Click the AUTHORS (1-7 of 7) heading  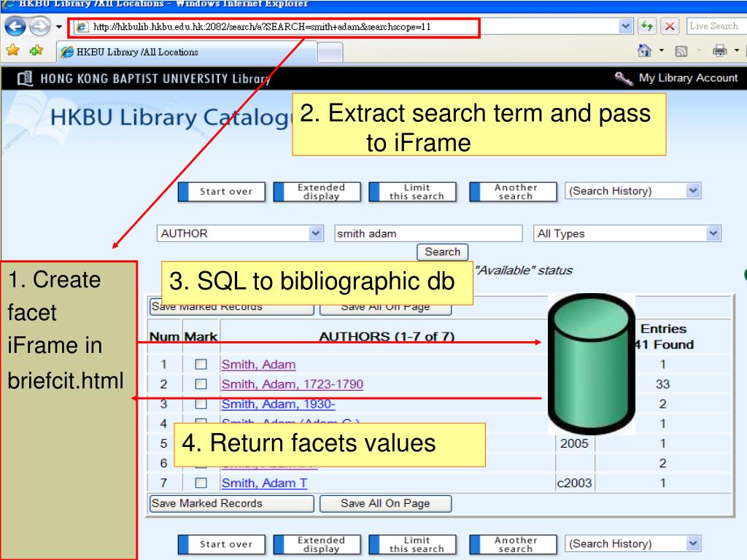(387, 336)
